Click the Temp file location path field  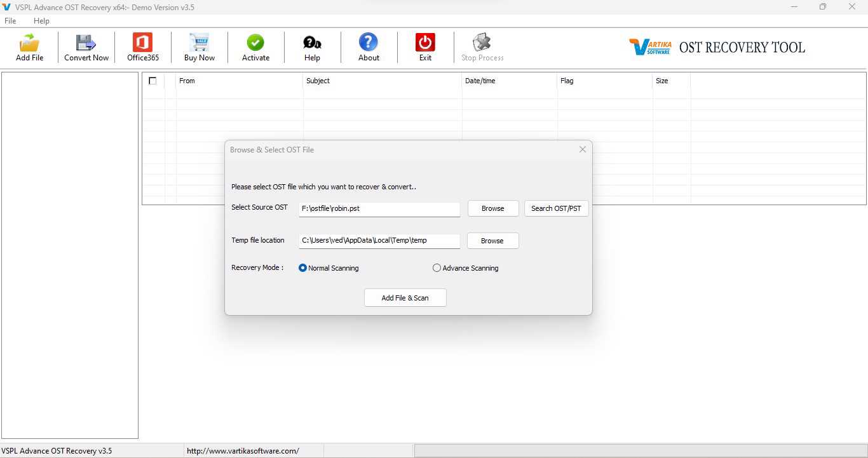379,241
